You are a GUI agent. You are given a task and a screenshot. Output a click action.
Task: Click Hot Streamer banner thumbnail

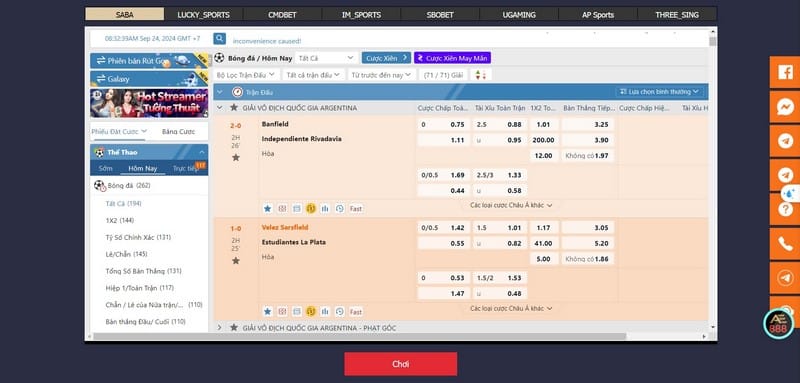tap(149, 103)
